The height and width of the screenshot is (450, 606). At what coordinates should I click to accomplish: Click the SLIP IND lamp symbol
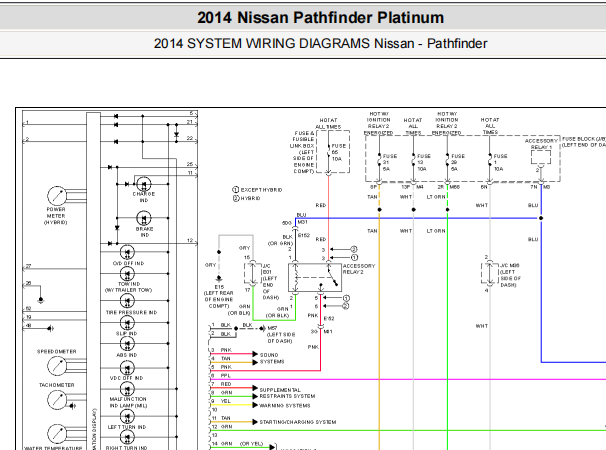point(127,322)
